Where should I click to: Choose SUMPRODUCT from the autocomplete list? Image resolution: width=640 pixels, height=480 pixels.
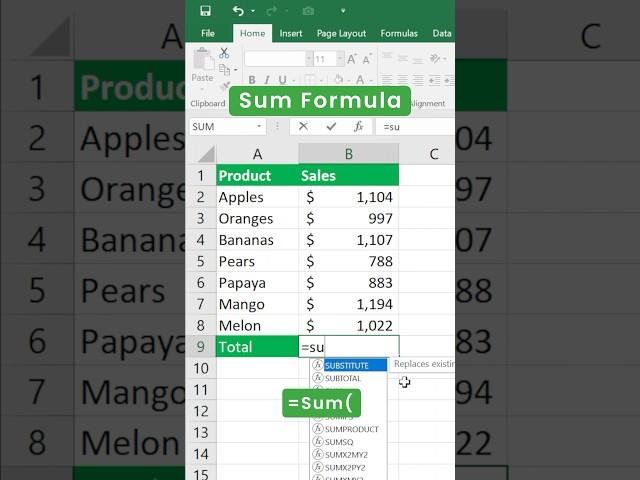click(351, 429)
